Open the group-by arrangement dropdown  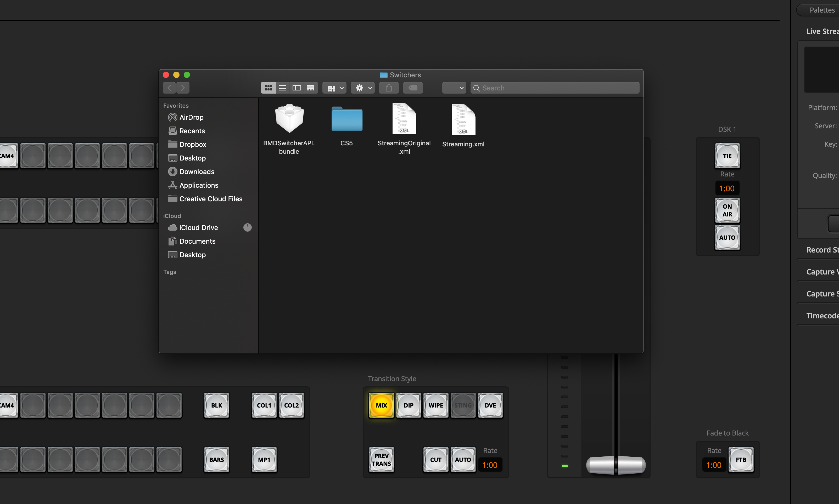click(335, 88)
